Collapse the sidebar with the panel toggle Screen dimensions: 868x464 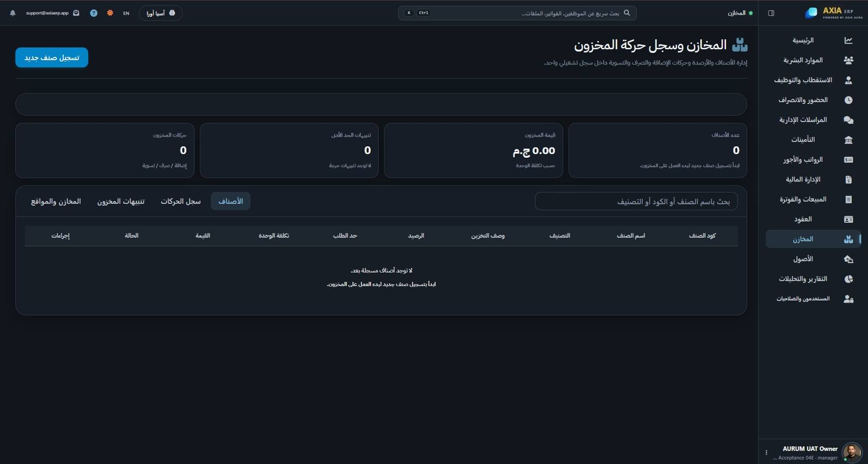(x=771, y=13)
